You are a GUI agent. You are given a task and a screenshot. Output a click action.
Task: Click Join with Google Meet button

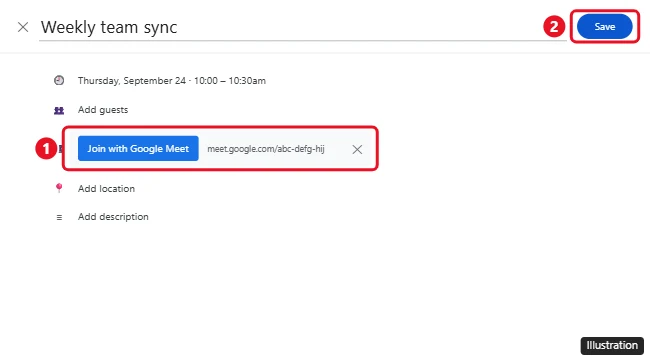[x=138, y=148]
